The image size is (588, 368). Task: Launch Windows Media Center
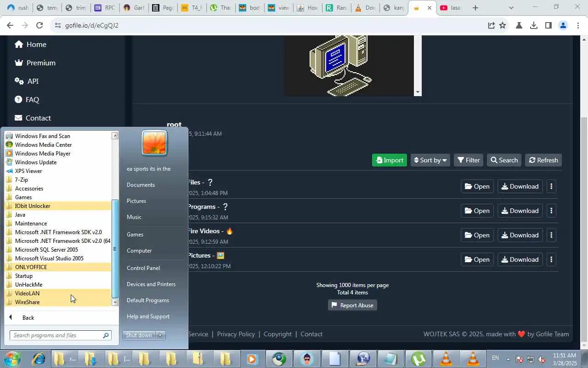click(x=58, y=145)
